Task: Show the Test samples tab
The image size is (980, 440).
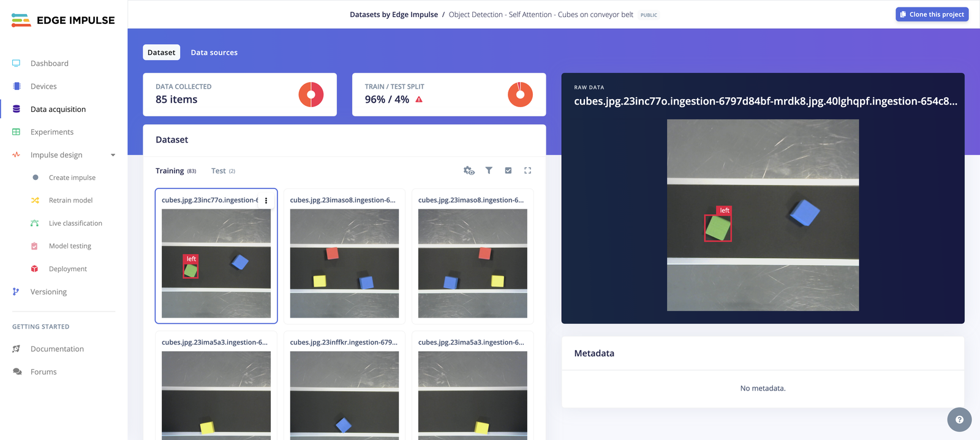Action: 223,171
